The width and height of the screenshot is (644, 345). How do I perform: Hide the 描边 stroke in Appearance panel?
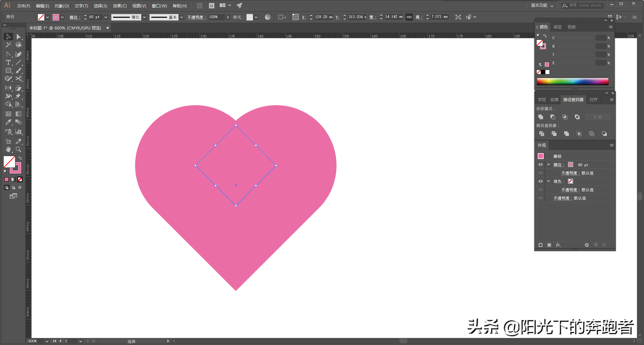coord(540,164)
